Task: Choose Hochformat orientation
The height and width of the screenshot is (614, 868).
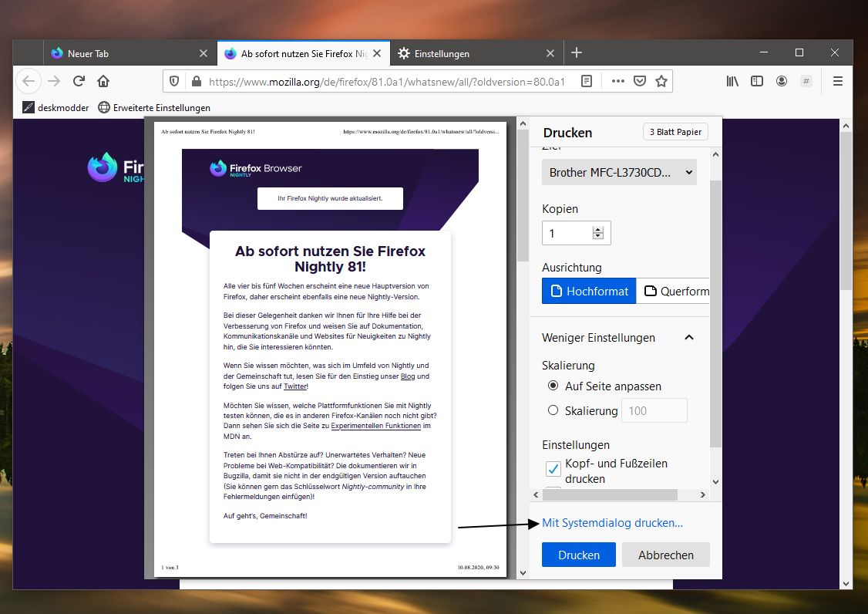Action: click(589, 291)
